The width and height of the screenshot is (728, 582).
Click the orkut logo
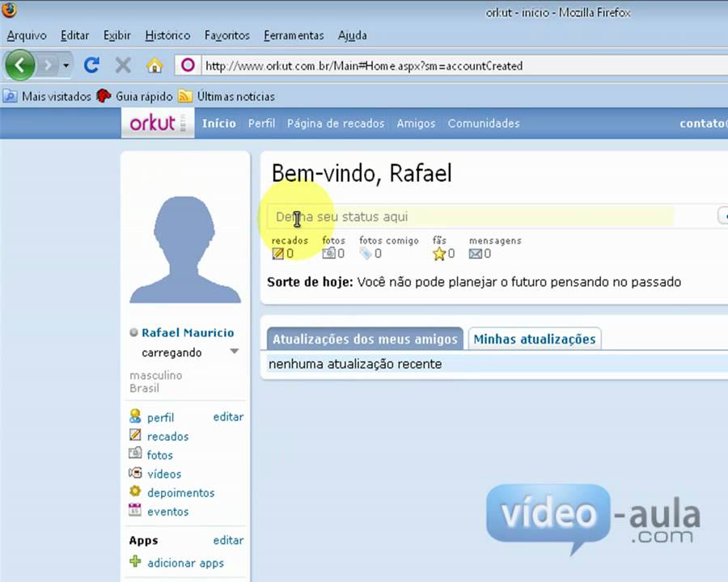point(158,123)
